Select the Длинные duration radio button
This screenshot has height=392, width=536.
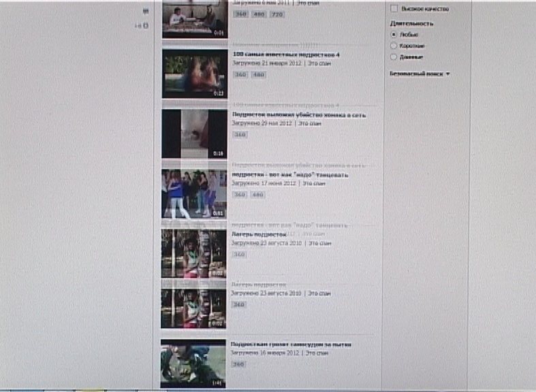394,56
